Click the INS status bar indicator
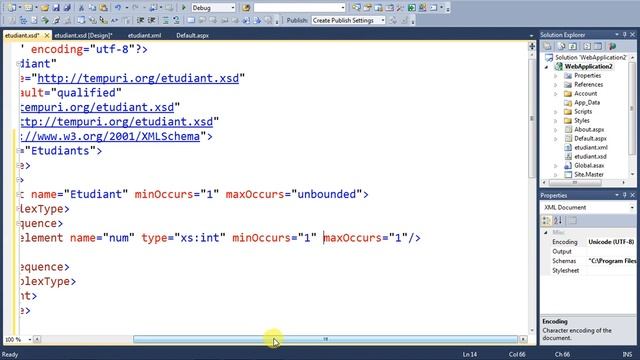 (x=627, y=354)
